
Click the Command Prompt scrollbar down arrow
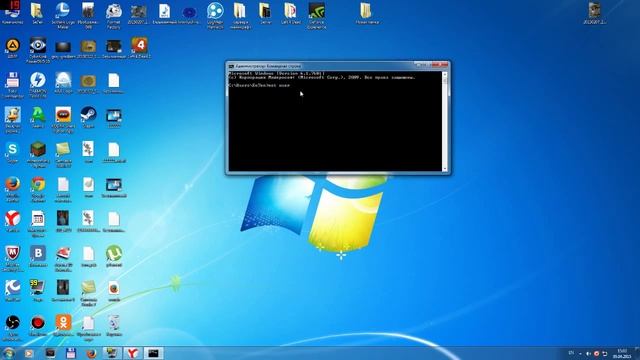(445, 168)
